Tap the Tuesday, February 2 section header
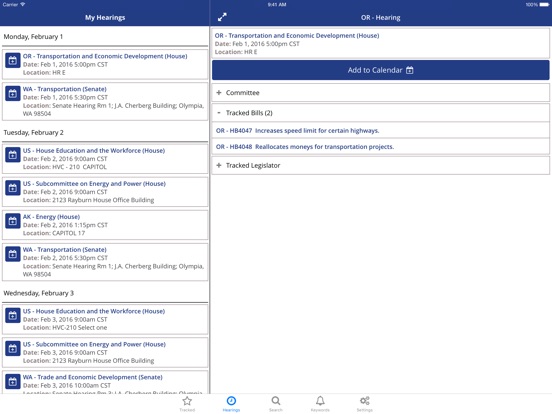This screenshot has width=552, height=414. click(x=33, y=133)
